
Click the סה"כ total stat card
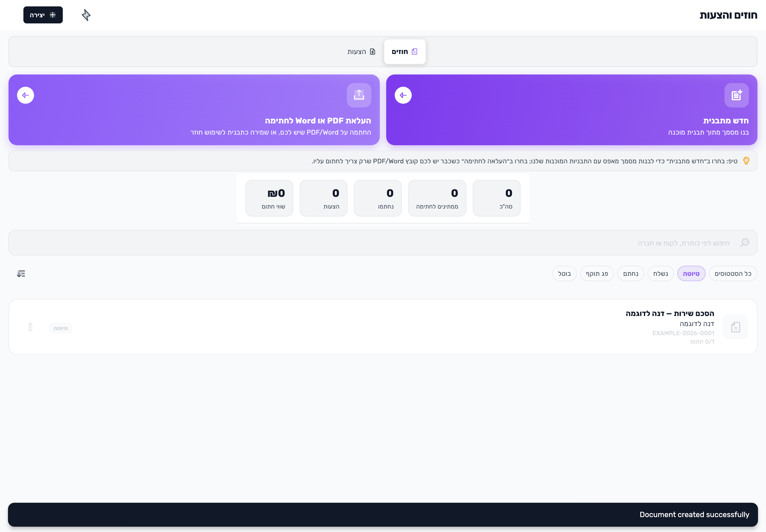496,198
